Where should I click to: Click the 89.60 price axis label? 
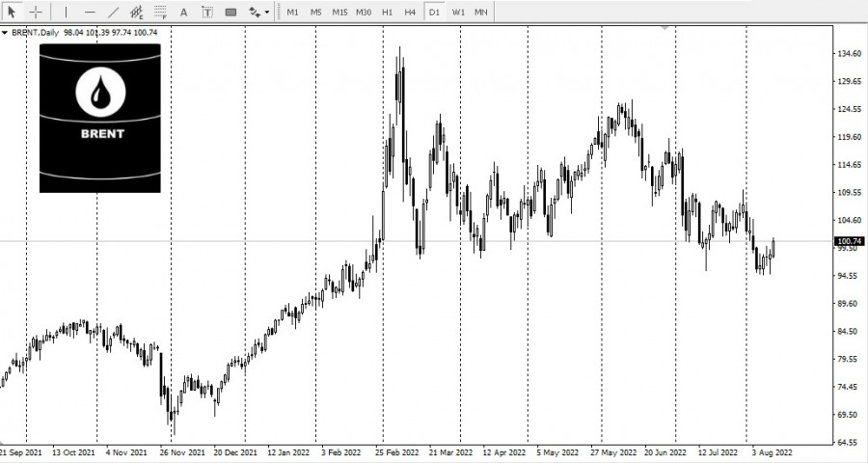coord(849,304)
